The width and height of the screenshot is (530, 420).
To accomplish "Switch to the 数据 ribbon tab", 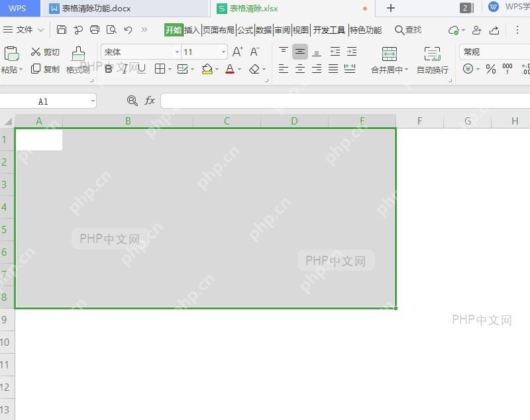I will [x=264, y=30].
